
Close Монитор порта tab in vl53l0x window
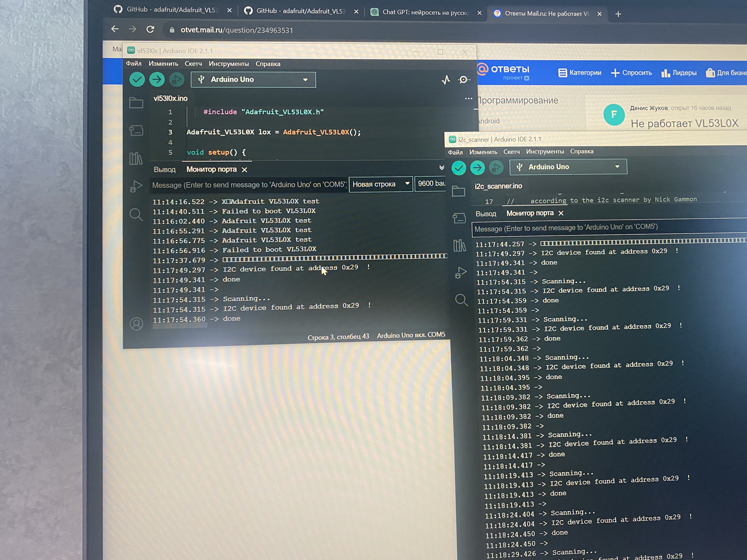coord(245,170)
